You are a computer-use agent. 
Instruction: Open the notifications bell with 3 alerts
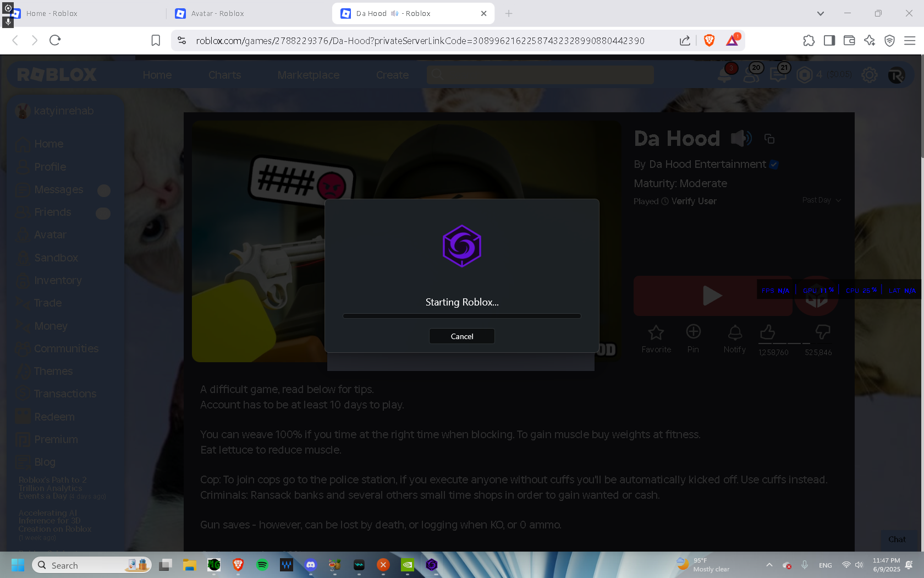[x=725, y=74]
